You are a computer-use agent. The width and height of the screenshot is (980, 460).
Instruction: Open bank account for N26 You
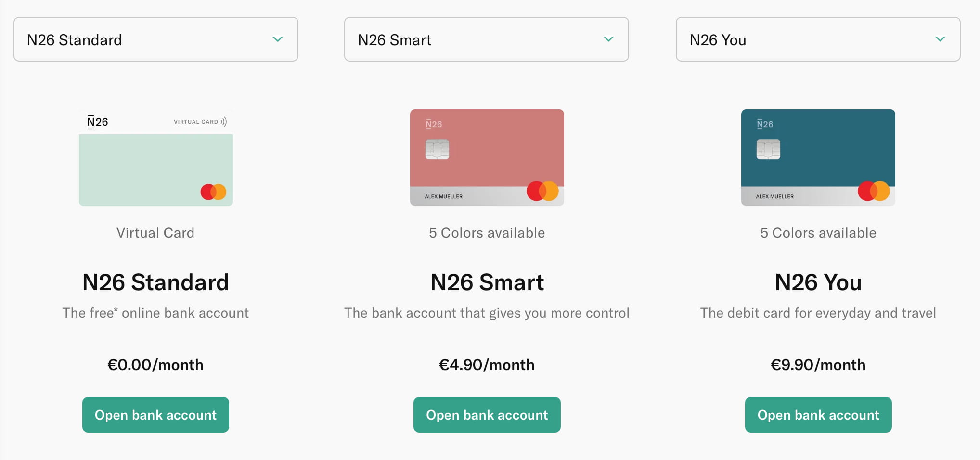(818, 415)
